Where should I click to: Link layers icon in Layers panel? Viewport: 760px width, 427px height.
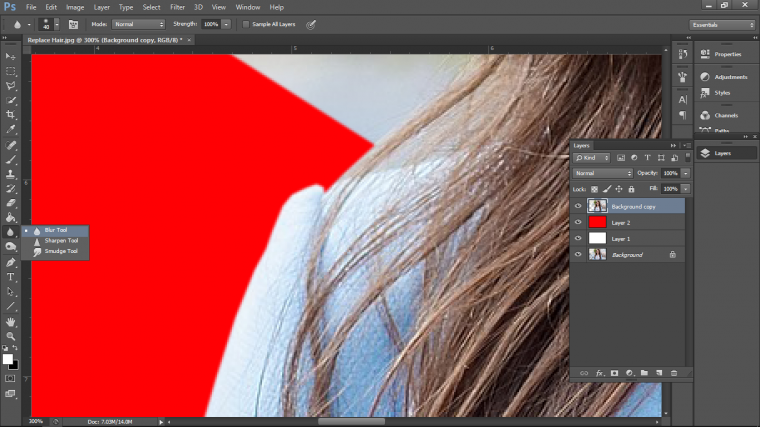tap(584, 373)
